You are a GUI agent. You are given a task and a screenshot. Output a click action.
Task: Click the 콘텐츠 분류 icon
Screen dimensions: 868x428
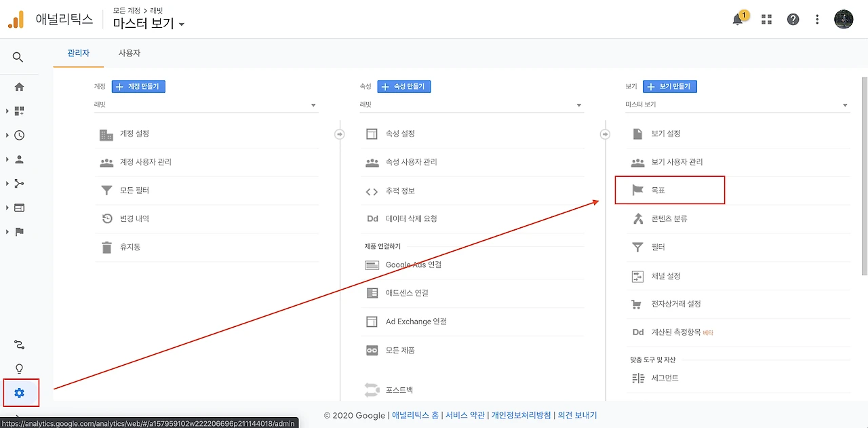[x=637, y=218]
